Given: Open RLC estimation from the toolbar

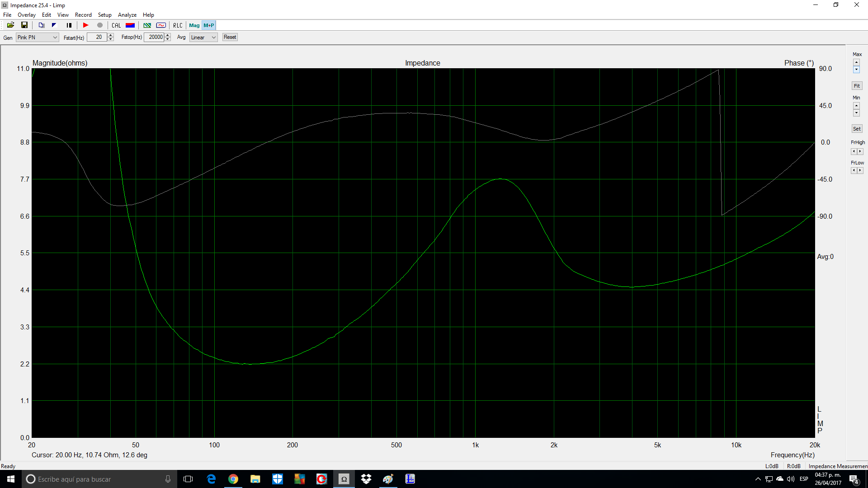Looking at the screenshot, I should [178, 25].
